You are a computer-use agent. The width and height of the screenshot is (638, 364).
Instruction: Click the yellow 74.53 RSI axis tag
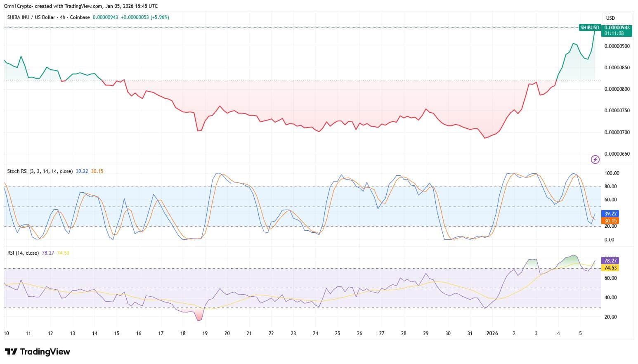[610, 268]
